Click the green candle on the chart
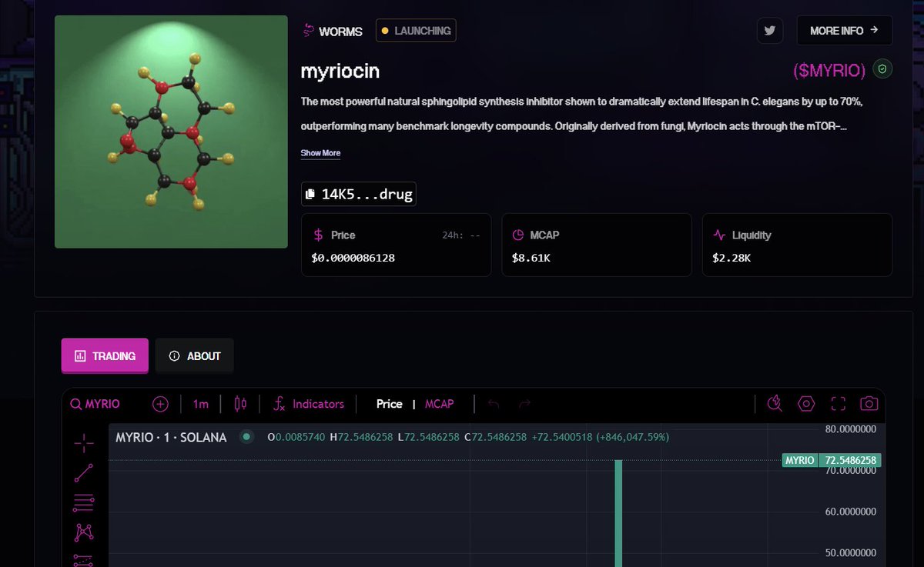This screenshot has height=567, width=924. (618, 513)
